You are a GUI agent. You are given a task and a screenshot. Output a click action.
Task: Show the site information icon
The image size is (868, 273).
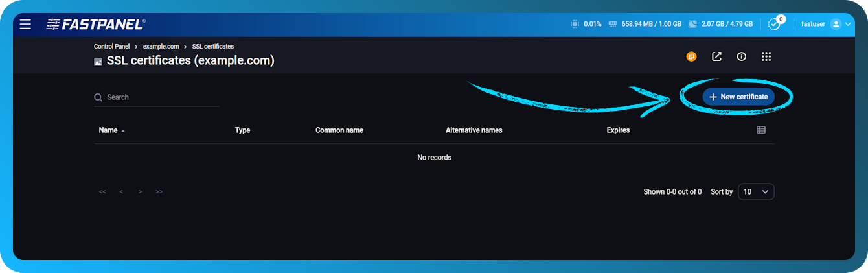coord(741,56)
